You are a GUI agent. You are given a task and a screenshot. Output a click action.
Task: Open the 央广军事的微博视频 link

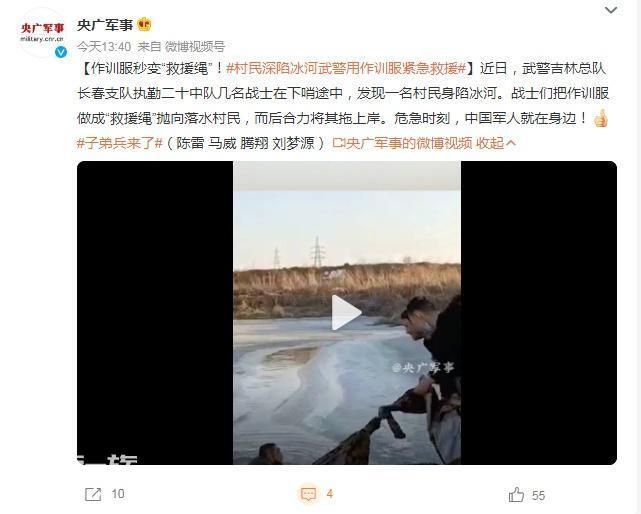click(403, 143)
